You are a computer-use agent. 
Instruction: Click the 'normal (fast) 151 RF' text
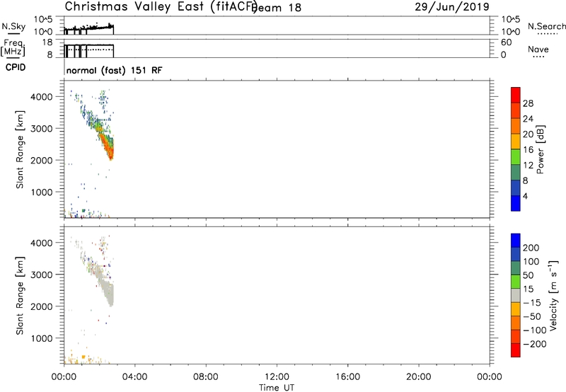tap(114, 70)
